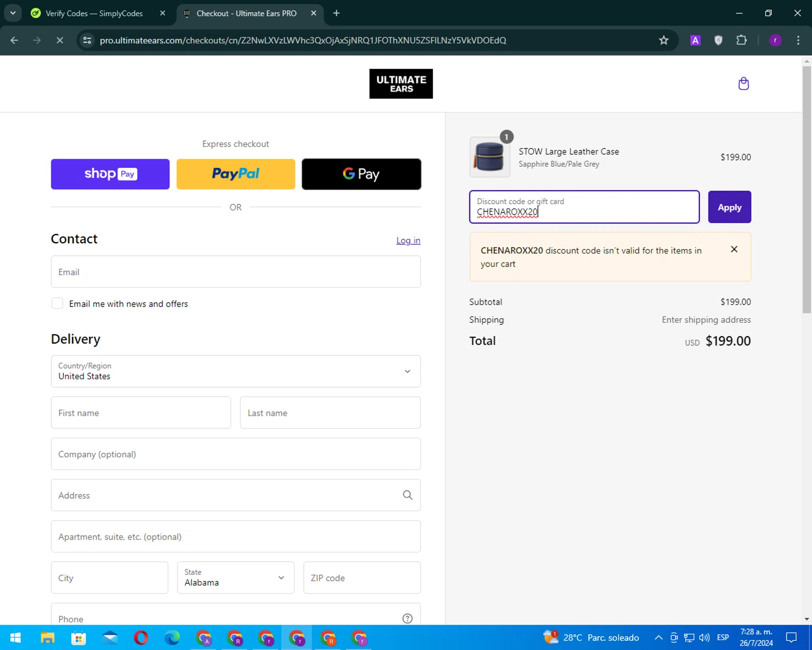Click the address search magnifier icon

tap(408, 495)
